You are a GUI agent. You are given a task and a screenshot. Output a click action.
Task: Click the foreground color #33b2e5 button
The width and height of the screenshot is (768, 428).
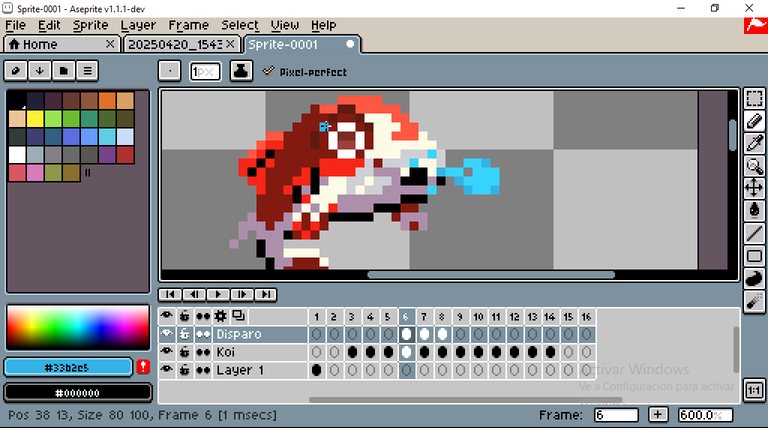68,367
